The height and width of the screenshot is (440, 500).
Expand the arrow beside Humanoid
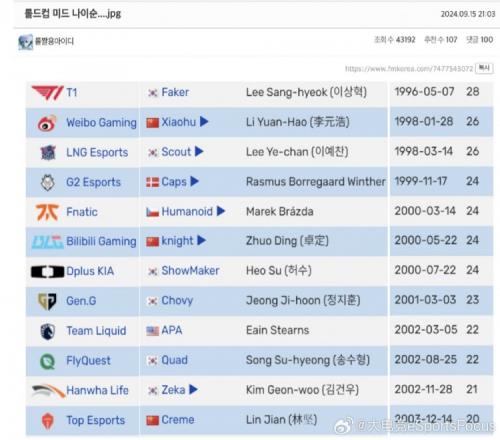(x=221, y=211)
